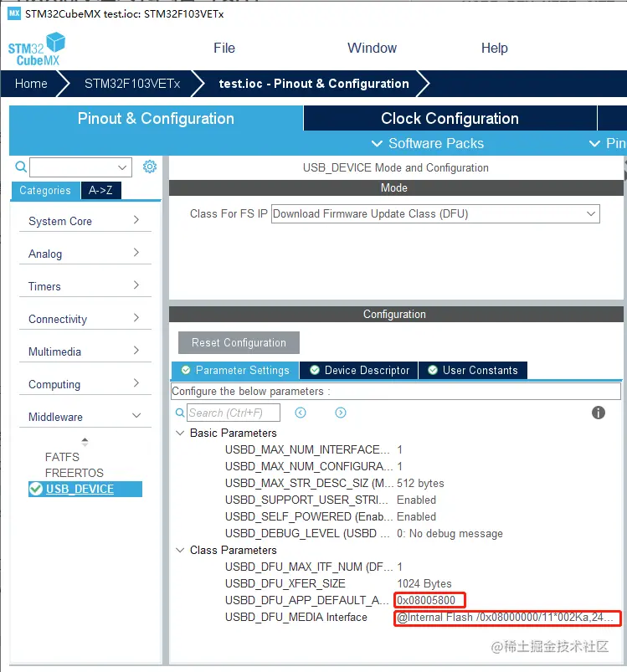The height and width of the screenshot is (672, 627).
Task: Go to Home breadcrumb
Action: [x=31, y=84]
